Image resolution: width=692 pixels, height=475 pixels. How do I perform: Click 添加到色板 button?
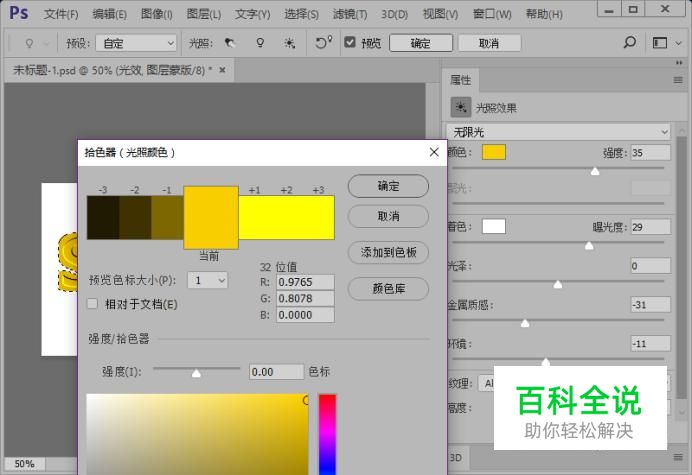coord(388,253)
